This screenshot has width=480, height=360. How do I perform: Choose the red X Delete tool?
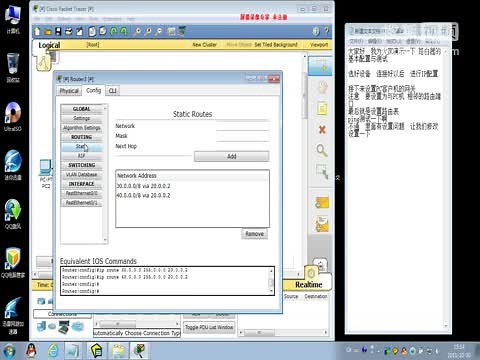[x=322, y=130]
